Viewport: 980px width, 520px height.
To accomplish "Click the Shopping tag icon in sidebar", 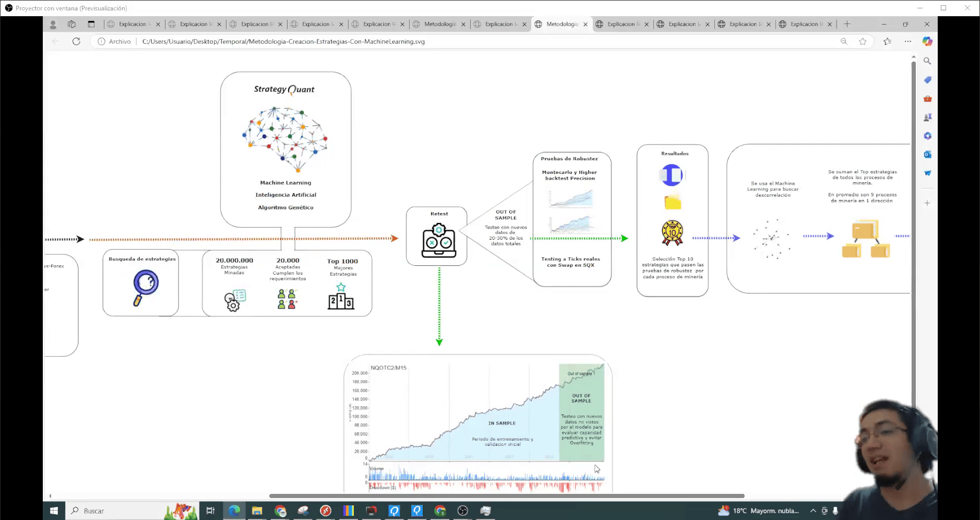I will (x=927, y=80).
